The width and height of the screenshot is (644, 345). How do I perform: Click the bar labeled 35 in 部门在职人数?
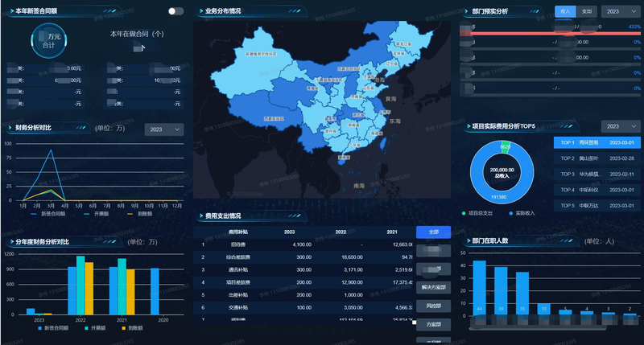coord(522,294)
